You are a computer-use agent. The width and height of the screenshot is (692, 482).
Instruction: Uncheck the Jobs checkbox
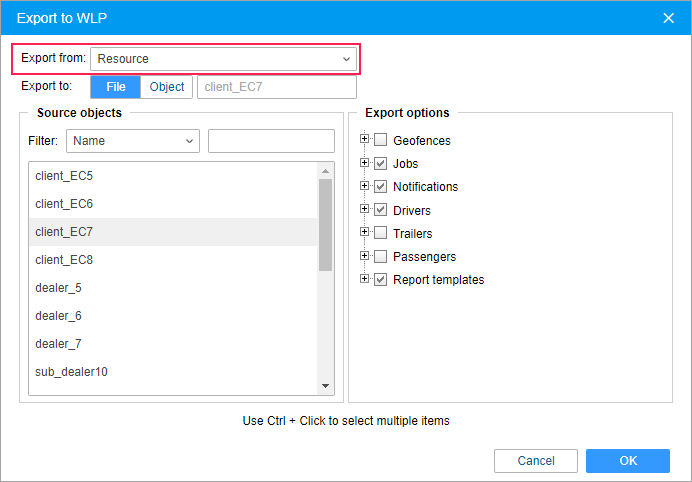pos(380,163)
